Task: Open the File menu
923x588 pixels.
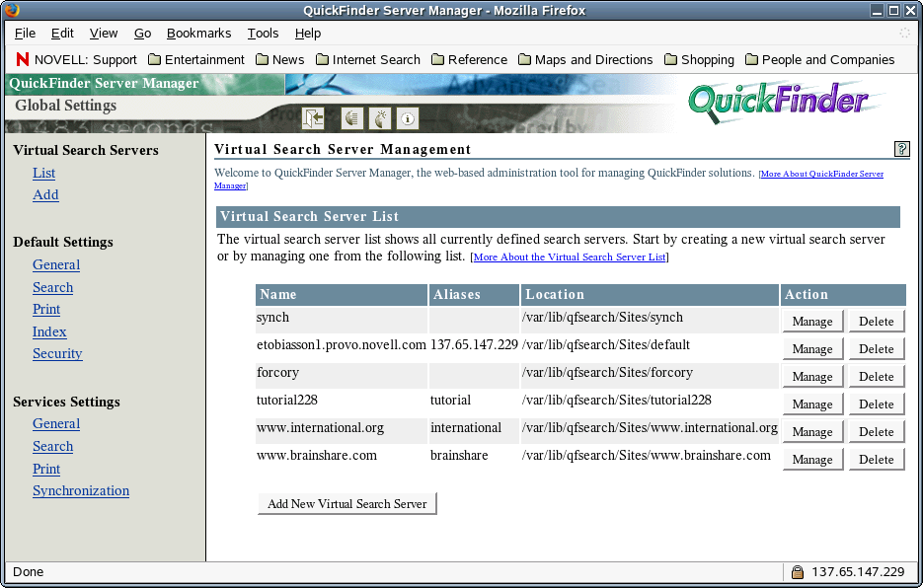Action: pyautogui.click(x=25, y=33)
